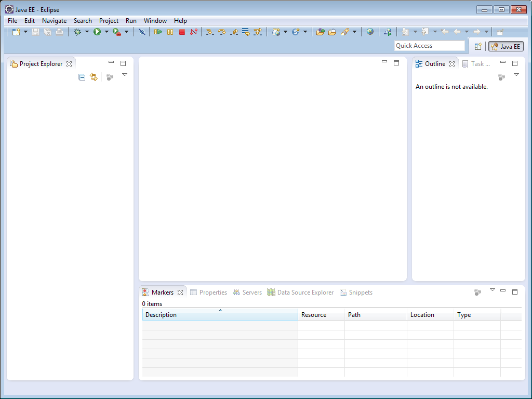Viewport: 532px width, 399px height.
Task: Switch to the Properties tab
Action: (209, 292)
